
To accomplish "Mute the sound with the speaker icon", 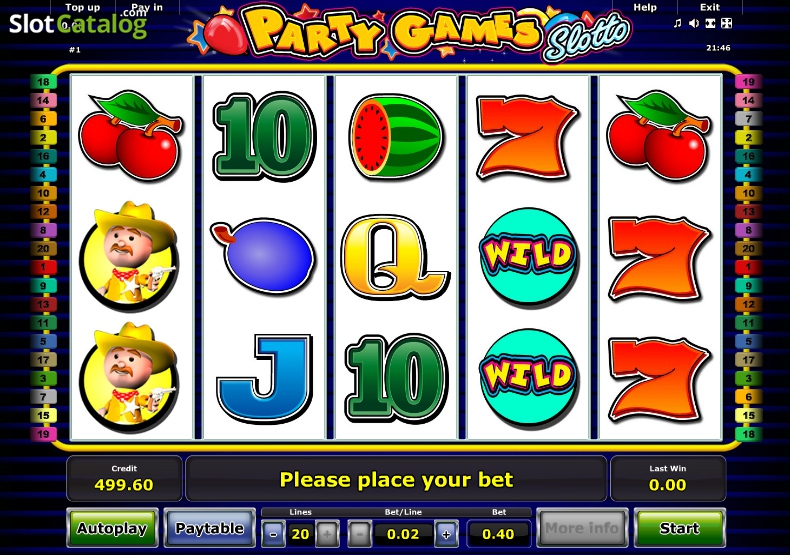I will pos(694,23).
